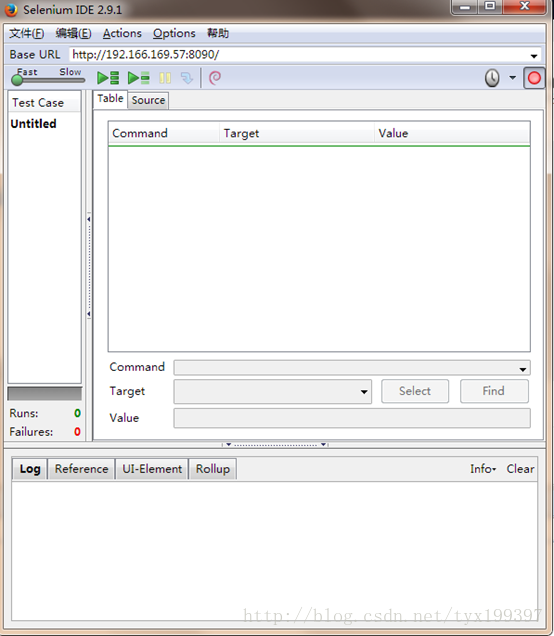Switch to the Table tab

tap(110, 99)
